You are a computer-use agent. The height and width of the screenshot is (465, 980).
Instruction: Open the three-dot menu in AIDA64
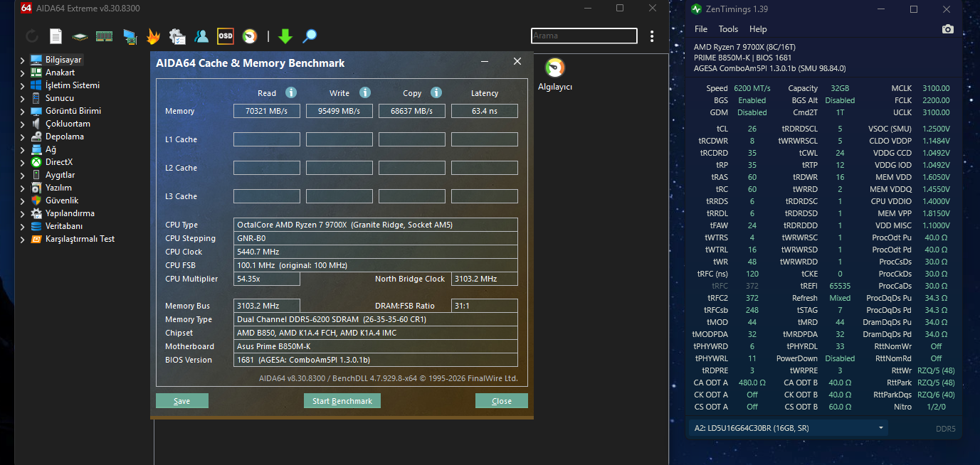pos(652,36)
